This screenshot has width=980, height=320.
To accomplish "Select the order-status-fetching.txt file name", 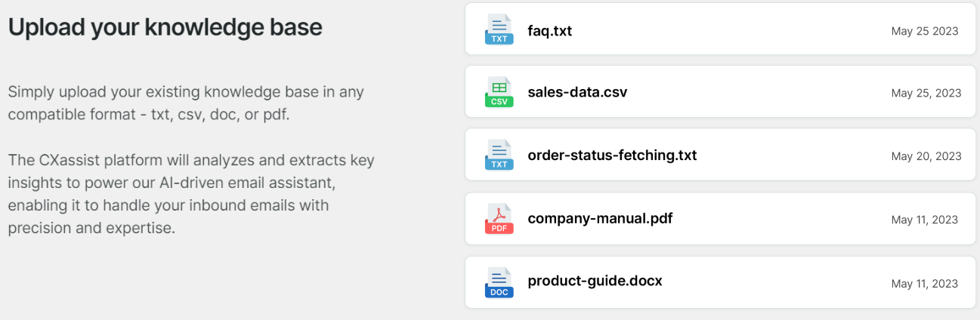I will click(612, 155).
